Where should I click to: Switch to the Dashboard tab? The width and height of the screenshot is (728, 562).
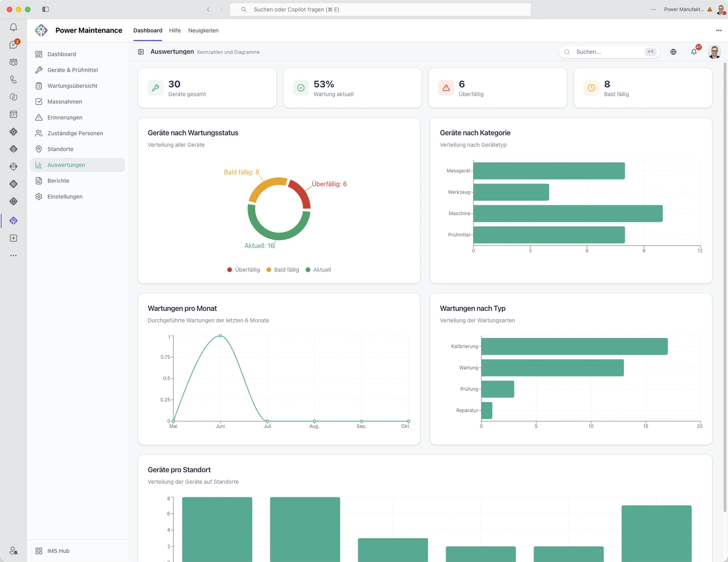click(x=148, y=30)
